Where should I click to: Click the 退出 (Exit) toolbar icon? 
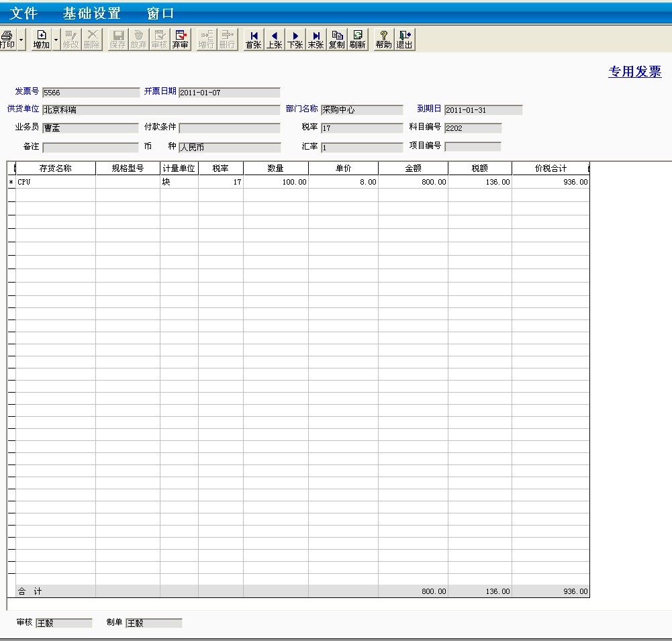(404, 40)
